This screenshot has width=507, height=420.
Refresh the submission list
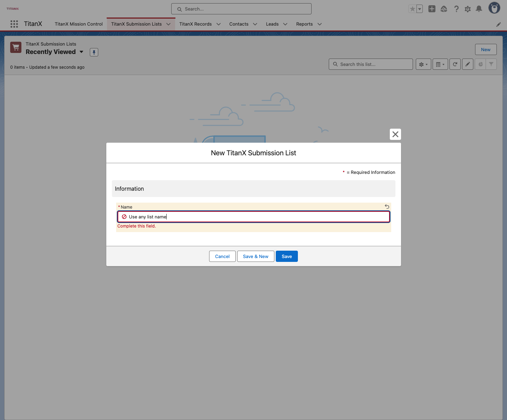pos(455,64)
